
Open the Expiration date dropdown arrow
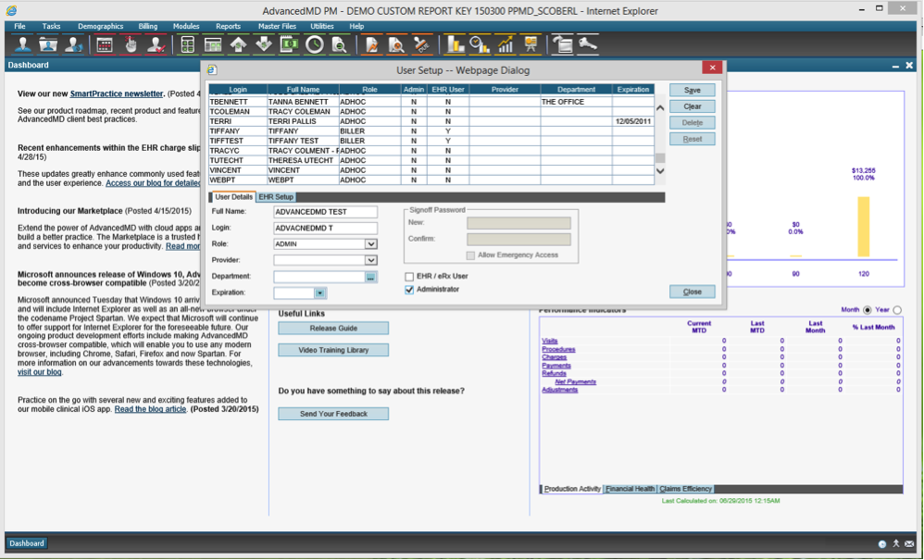tap(319, 293)
